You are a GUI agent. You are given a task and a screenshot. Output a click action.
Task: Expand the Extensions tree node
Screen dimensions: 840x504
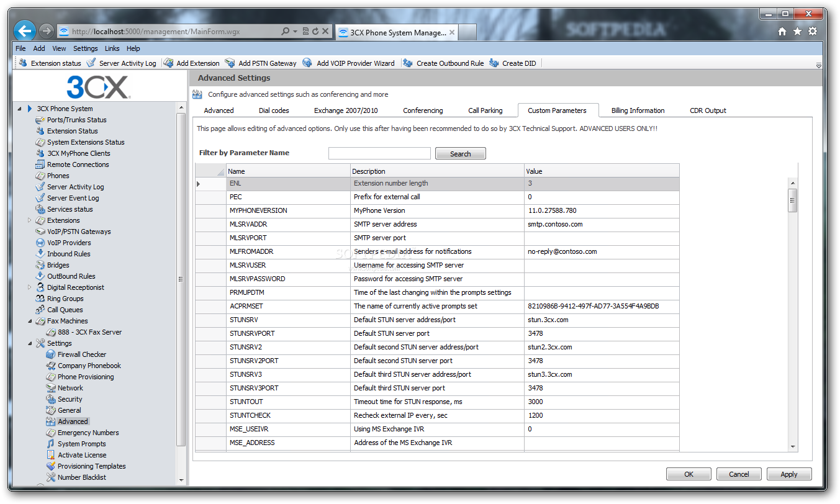30,220
